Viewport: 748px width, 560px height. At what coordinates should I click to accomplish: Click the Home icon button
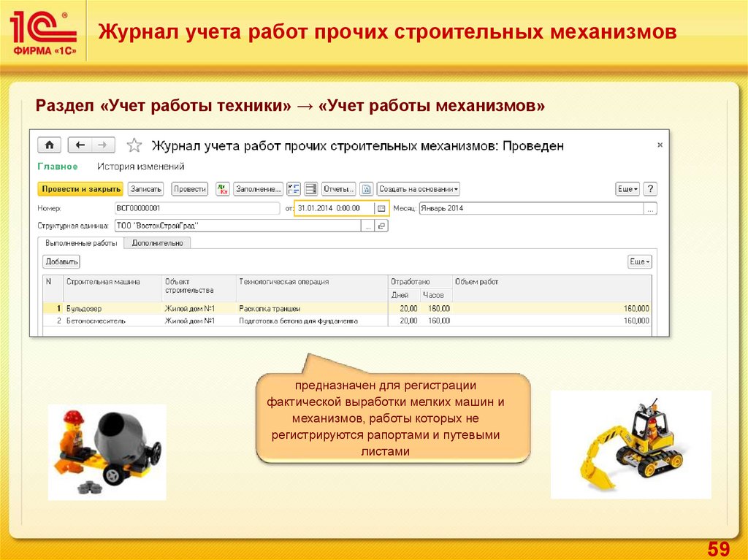(50, 145)
